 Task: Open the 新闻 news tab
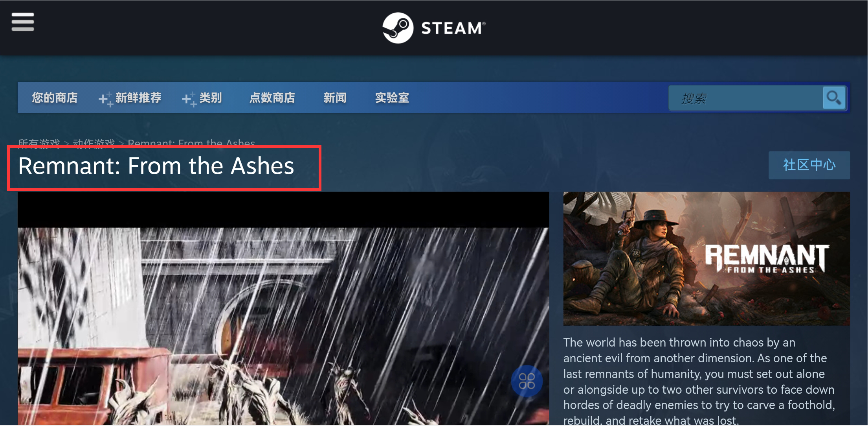pos(335,98)
